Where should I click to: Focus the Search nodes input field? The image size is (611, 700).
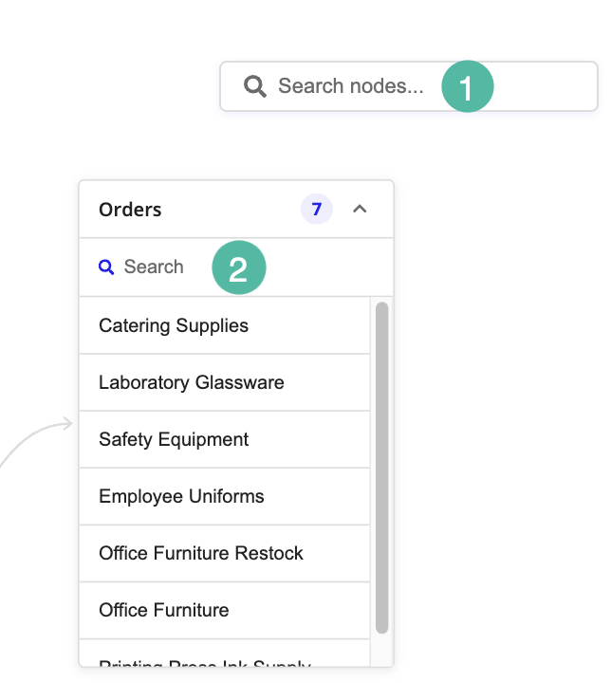click(x=409, y=86)
